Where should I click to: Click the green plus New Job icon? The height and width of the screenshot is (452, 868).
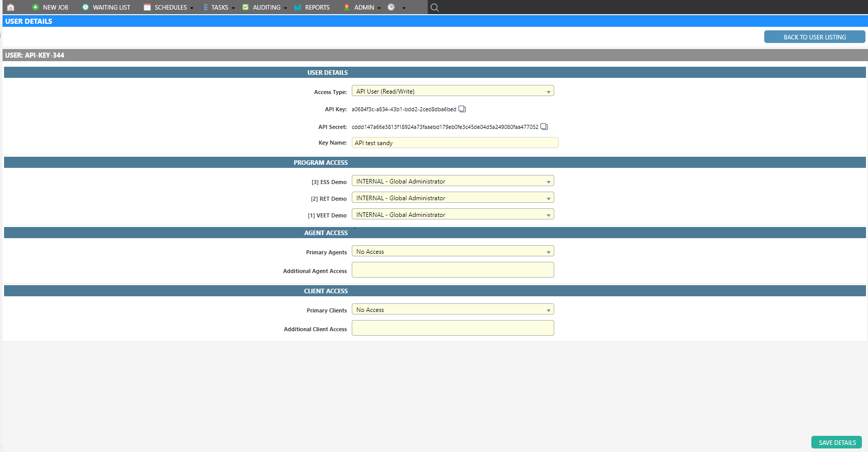[x=35, y=7]
